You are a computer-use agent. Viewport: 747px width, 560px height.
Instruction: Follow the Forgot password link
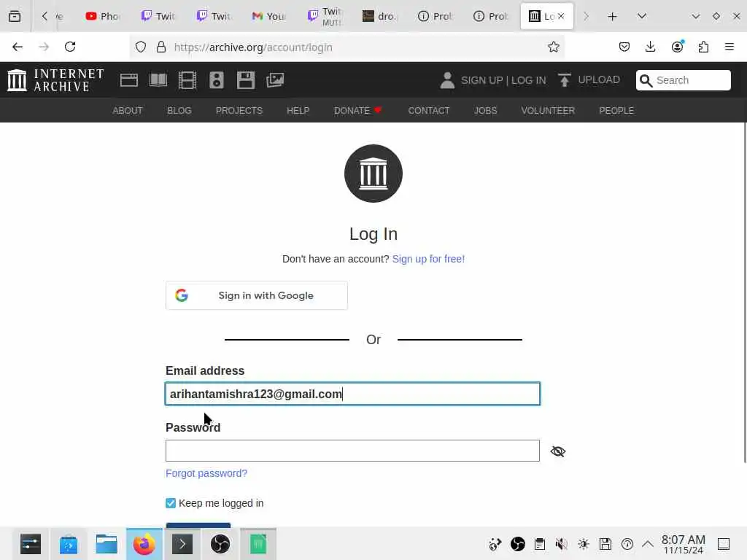tap(206, 473)
